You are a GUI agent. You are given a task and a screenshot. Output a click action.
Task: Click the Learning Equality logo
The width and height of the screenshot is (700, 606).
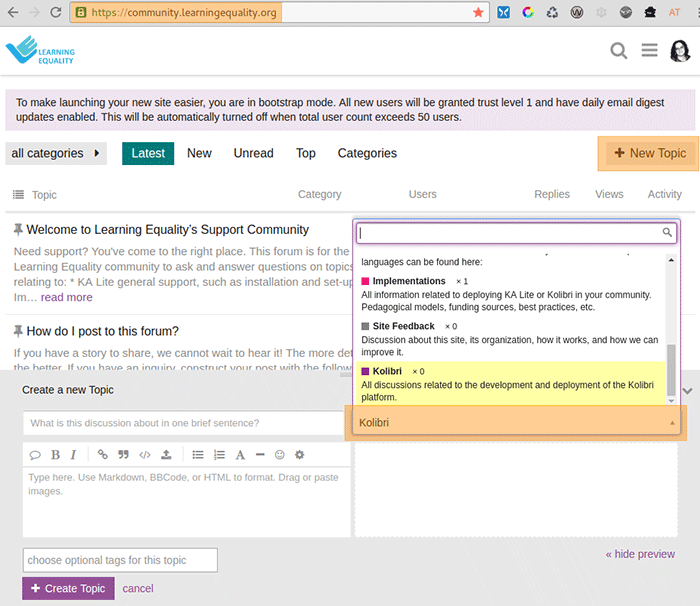tap(40, 50)
